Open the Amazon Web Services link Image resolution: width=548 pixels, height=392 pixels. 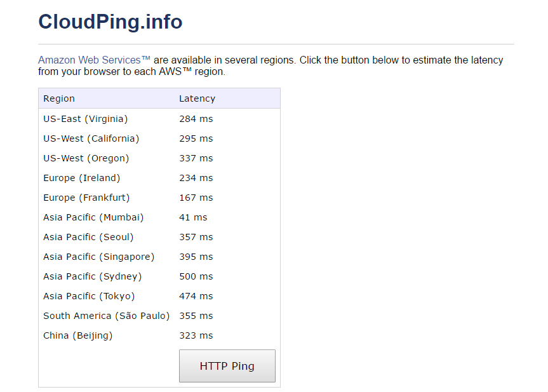coord(94,60)
